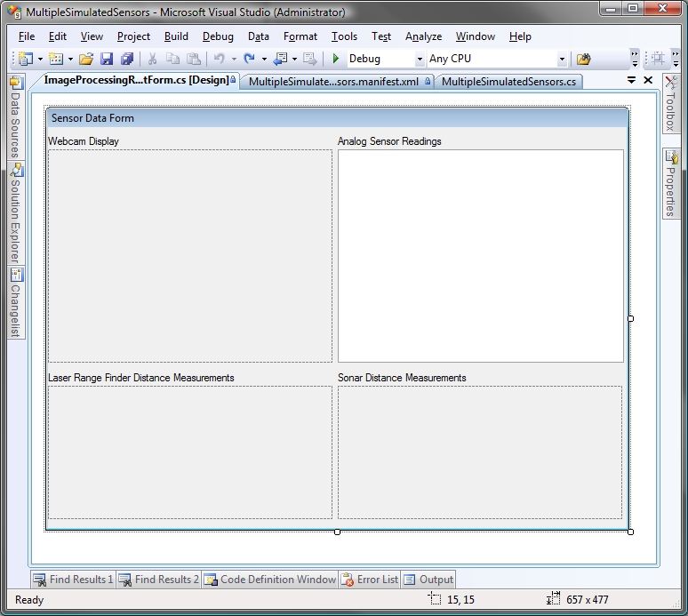This screenshot has width=688, height=616.
Task: Click the form's bottom-right resize handle
Action: click(630, 532)
